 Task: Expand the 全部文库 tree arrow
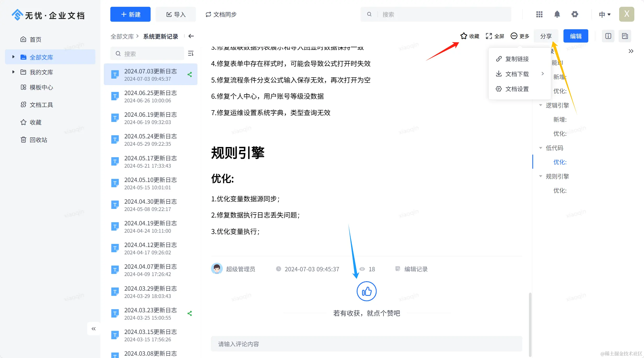pos(13,57)
